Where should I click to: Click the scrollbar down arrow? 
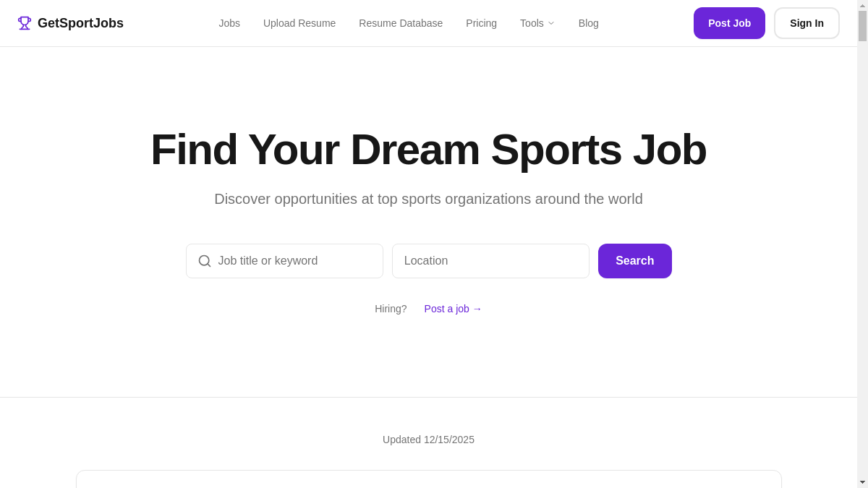pos(862,482)
